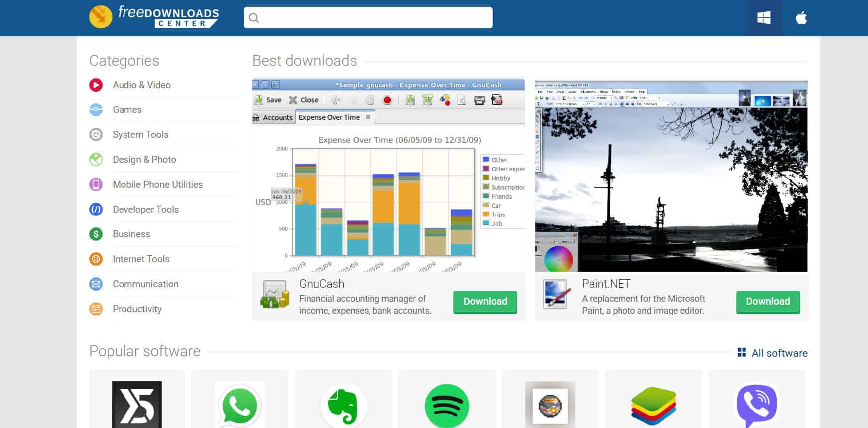The image size is (868, 428).
Task: Select the Apple macOS platform icon
Action: (x=801, y=18)
